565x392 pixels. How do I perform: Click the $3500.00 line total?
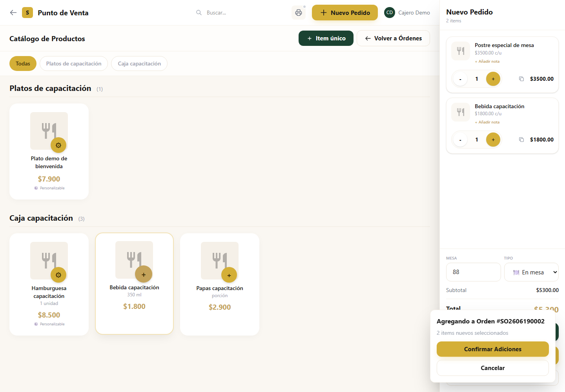[542, 79]
